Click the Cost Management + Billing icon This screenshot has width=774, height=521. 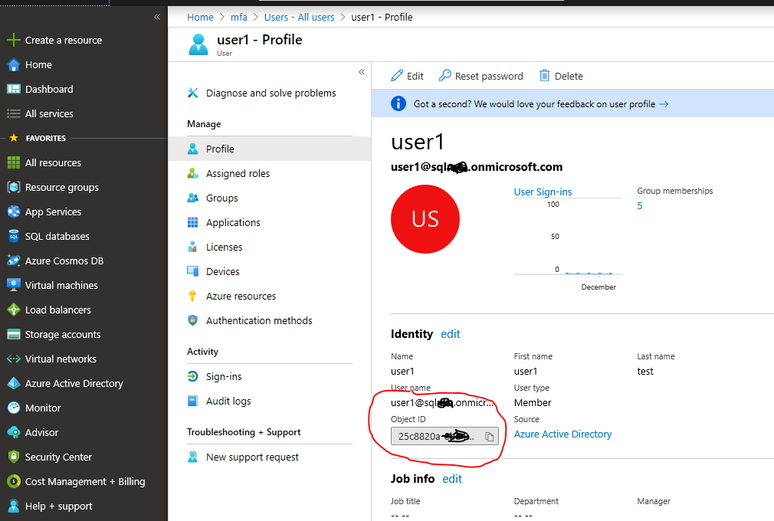point(14,481)
